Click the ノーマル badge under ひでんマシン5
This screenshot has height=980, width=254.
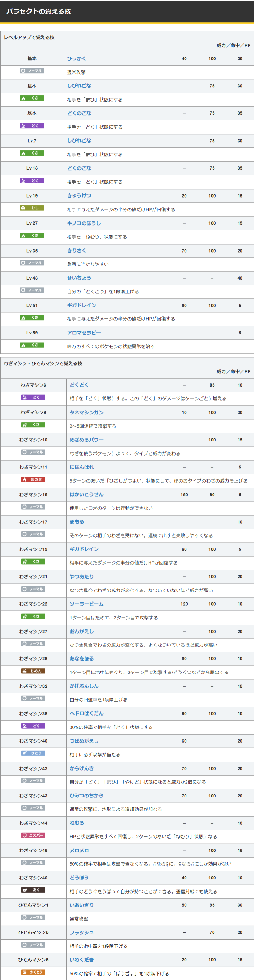click(x=33, y=945)
